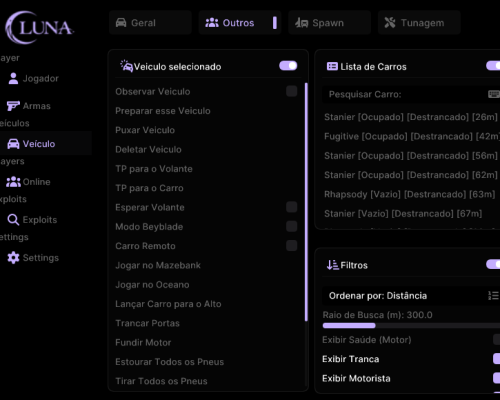This screenshot has height=400, width=500.
Task: Click TP para o Volante
Action: pos(154,169)
